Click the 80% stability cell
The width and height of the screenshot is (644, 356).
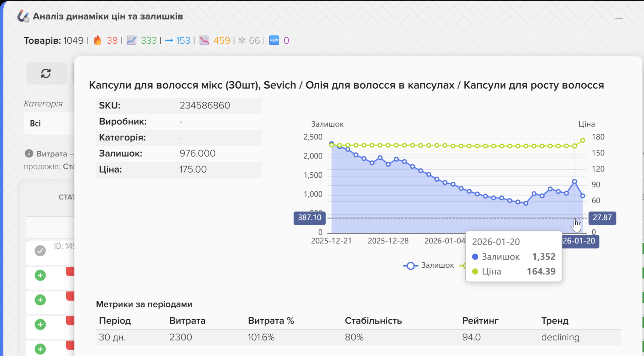click(354, 337)
